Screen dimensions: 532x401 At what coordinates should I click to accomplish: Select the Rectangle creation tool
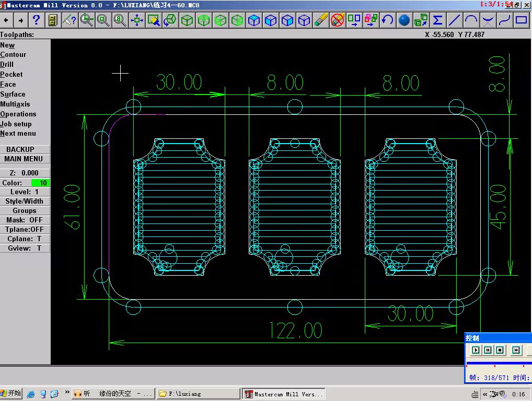coord(521,20)
